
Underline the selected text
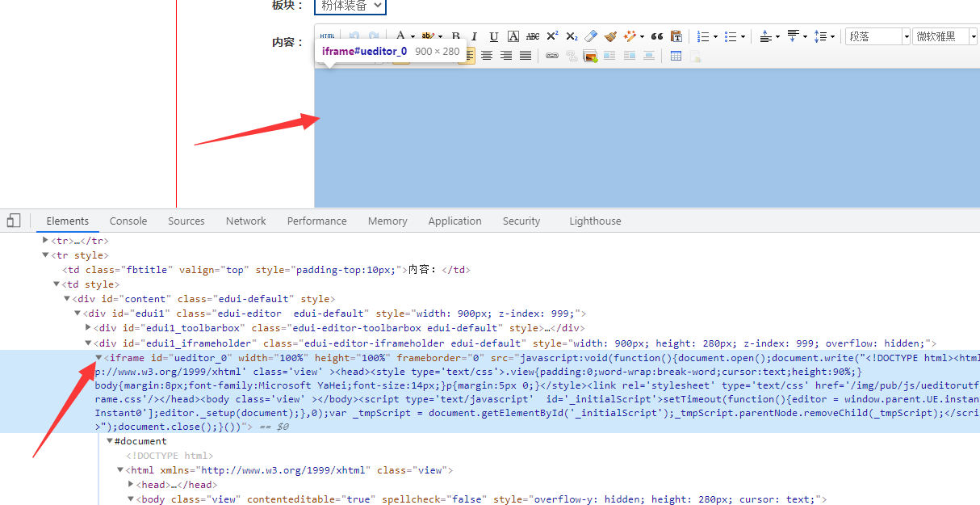click(493, 36)
